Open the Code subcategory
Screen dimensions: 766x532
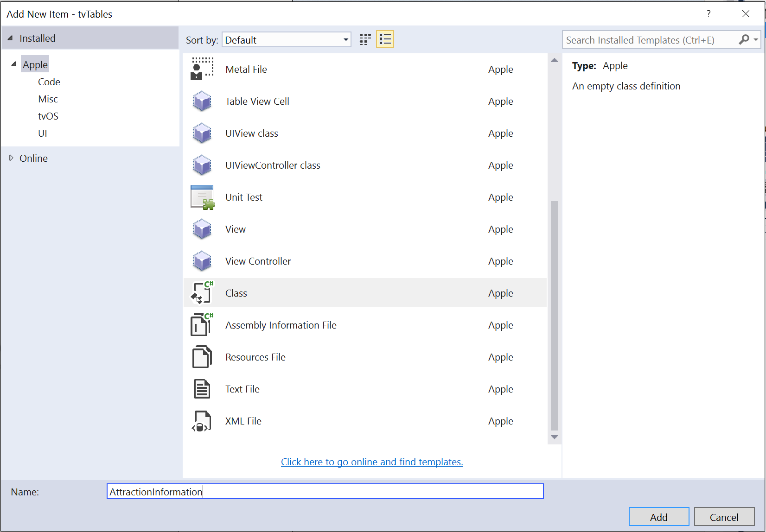pos(49,82)
